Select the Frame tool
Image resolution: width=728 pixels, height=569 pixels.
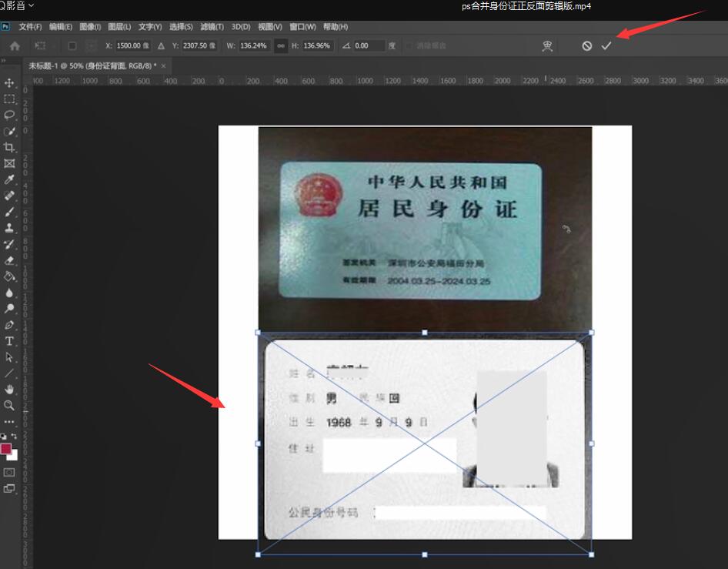8,163
